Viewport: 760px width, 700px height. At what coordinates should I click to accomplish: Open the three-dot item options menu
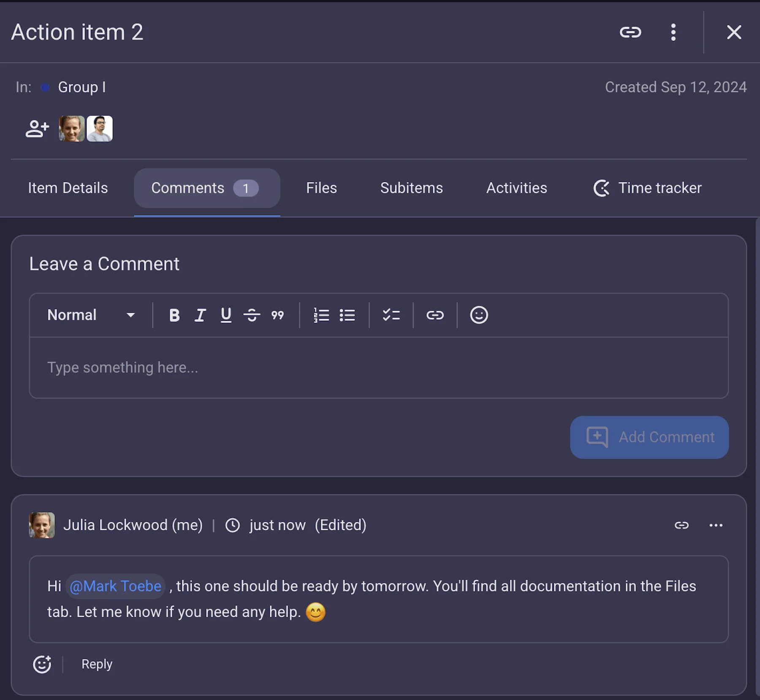(673, 32)
